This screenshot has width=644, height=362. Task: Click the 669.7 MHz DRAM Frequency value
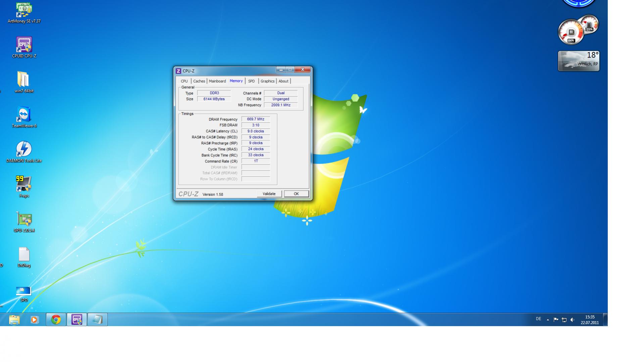[256, 119]
